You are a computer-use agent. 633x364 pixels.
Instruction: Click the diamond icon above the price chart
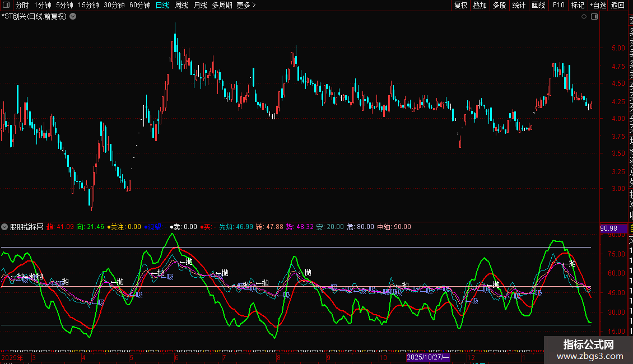click(584, 17)
